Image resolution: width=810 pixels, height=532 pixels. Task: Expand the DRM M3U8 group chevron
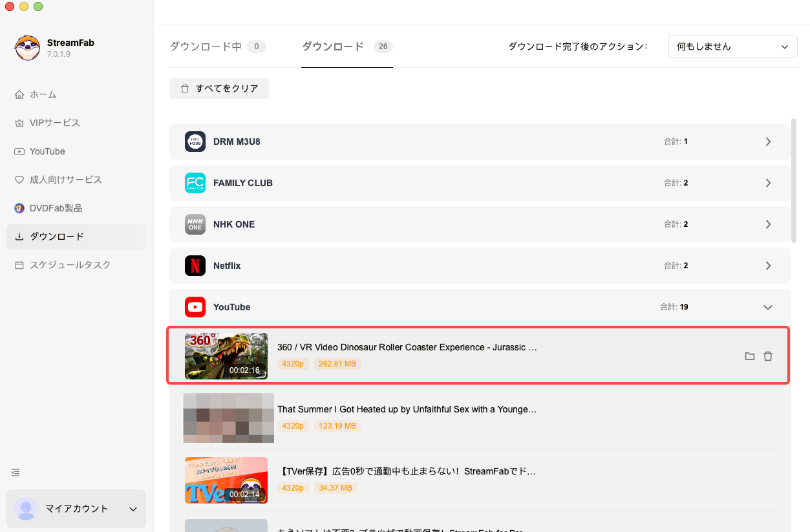(768, 142)
